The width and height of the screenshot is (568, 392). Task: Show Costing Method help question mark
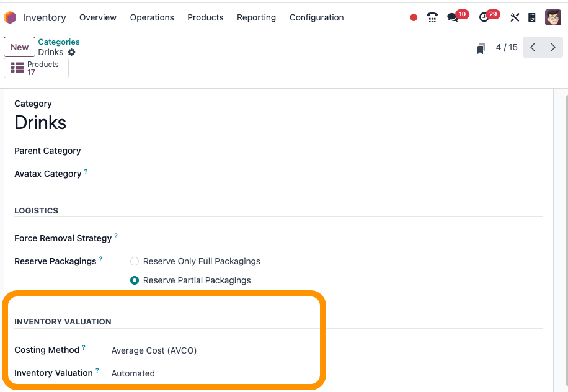[x=84, y=347]
